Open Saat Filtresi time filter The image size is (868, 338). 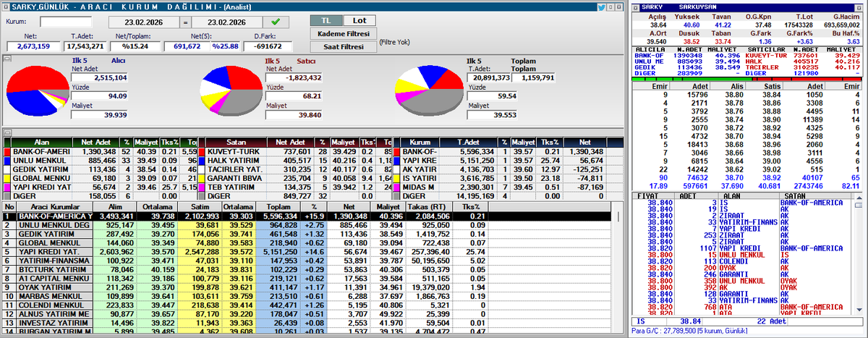[x=343, y=46]
